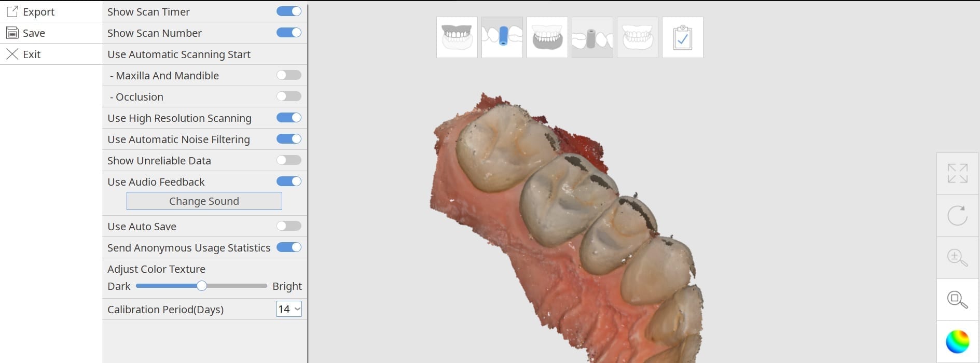
Task: Click the fit-to-screen arrows icon
Action: (957, 174)
